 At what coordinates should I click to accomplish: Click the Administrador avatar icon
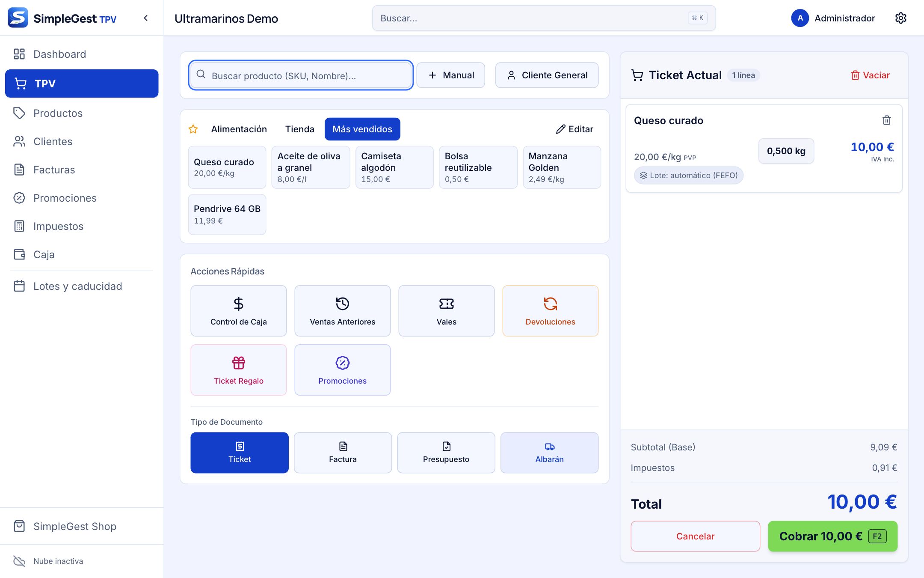coord(800,18)
